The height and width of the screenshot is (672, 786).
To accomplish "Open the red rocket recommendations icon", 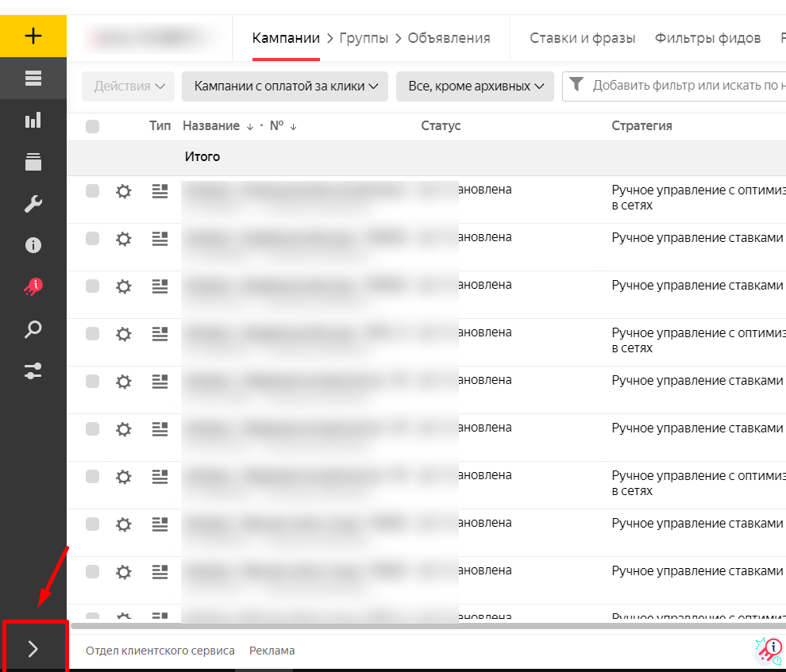I will tap(33, 287).
